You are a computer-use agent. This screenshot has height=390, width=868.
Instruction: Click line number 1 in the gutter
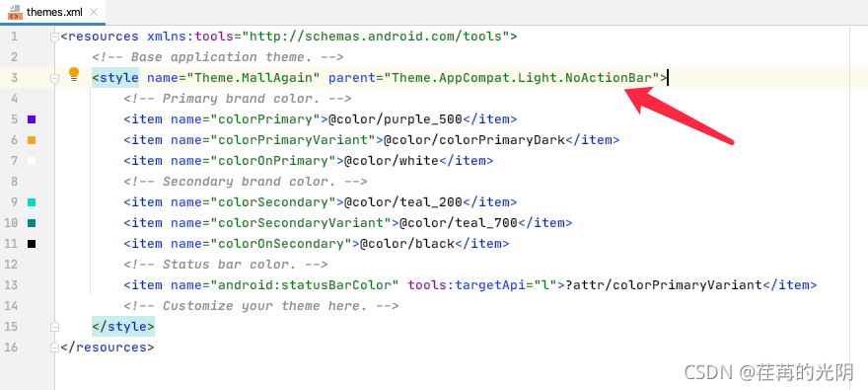pos(14,37)
